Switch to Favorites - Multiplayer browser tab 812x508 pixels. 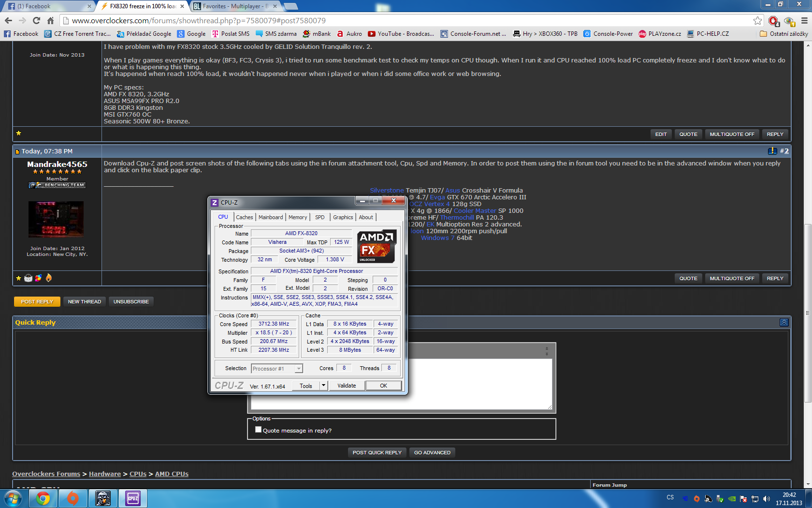(x=235, y=6)
